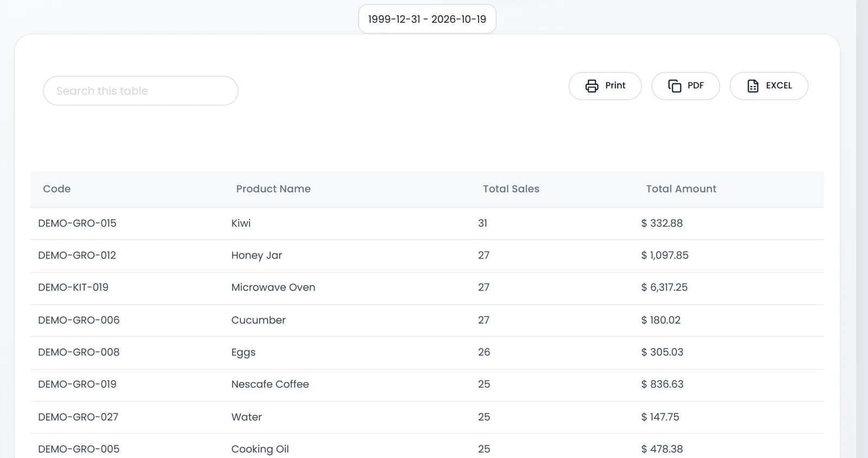
Task: Select the Water product name
Action: pyautogui.click(x=246, y=417)
